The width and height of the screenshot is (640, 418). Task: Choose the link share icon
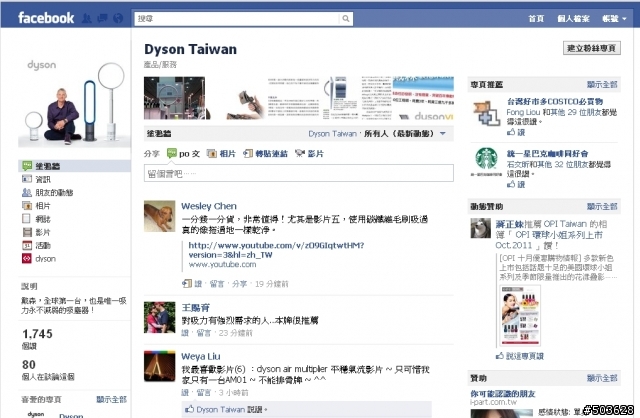[248, 153]
